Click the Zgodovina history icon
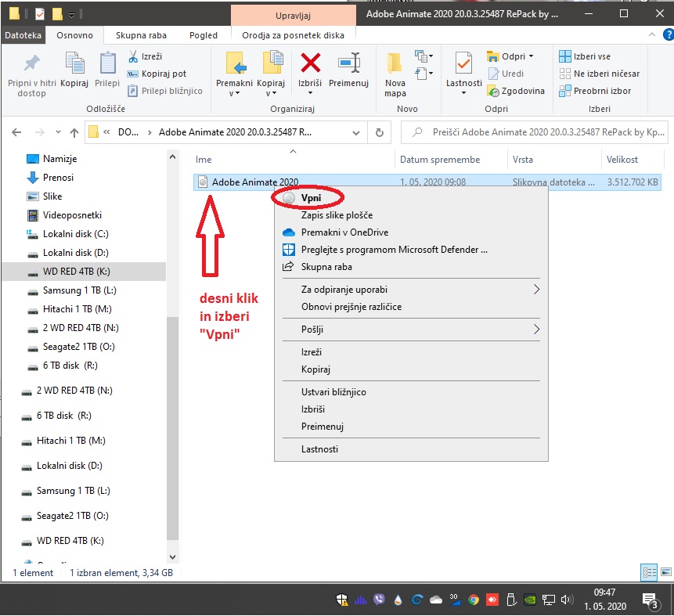 [x=493, y=91]
